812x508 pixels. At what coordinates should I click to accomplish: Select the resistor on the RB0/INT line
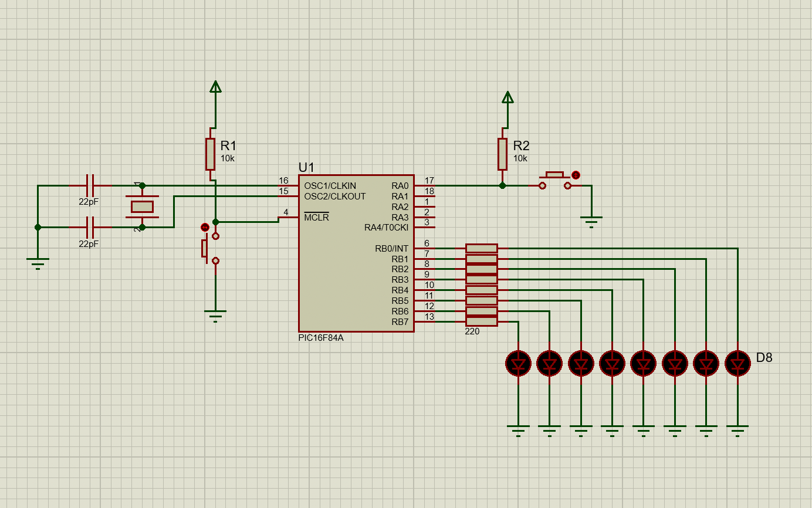[482, 249]
